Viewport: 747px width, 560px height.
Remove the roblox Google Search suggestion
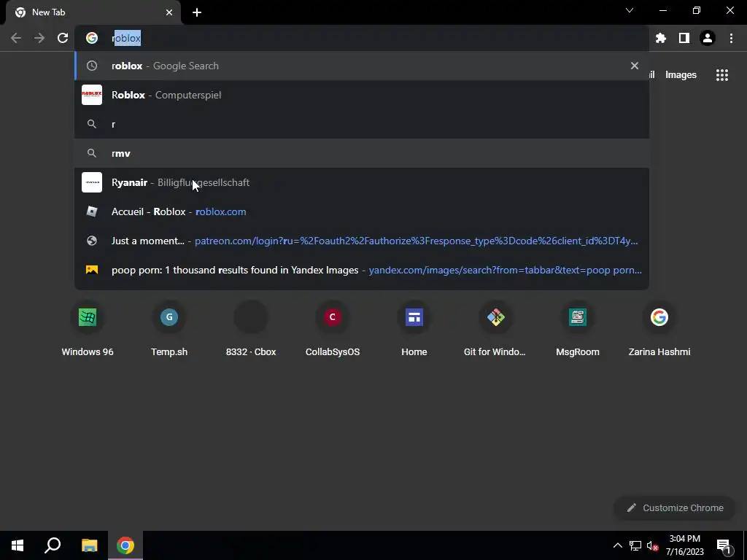pyautogui.click(x=634, y=66)
